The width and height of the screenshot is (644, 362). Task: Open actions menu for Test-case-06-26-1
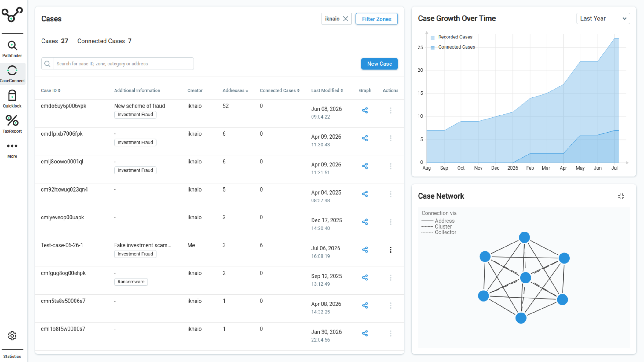[390, 250]
